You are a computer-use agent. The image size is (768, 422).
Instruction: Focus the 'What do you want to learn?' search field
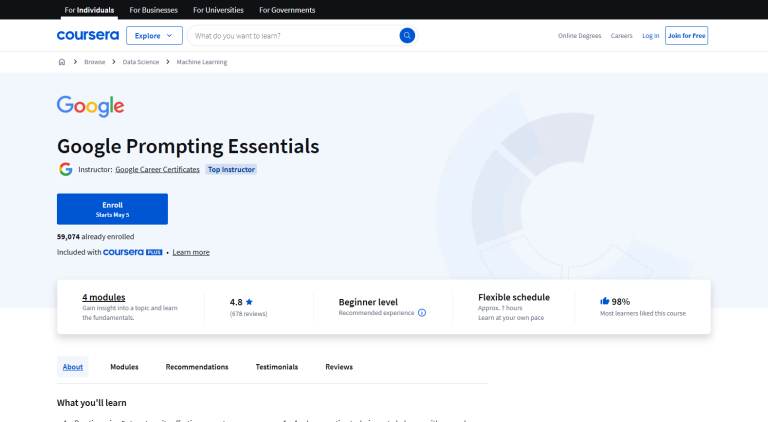294,36
